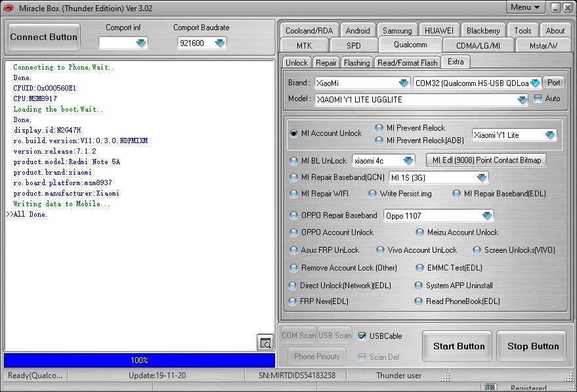
Task: Select System APP Uninstall option
Action: click(418, 286)
